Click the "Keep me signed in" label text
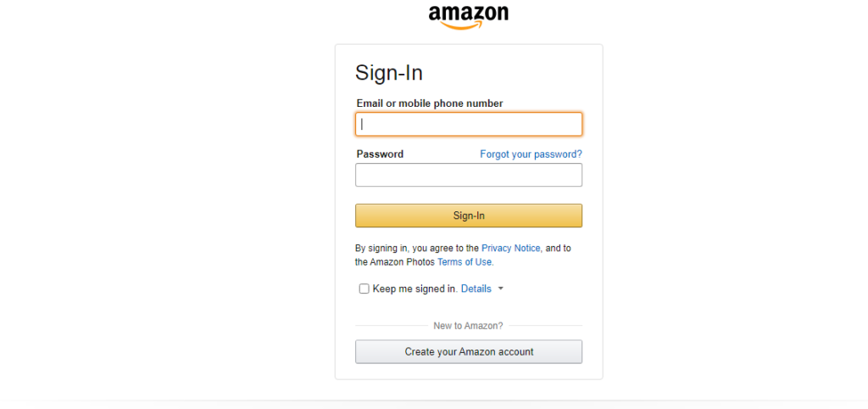The image size is (868, 409). [415, 289]
